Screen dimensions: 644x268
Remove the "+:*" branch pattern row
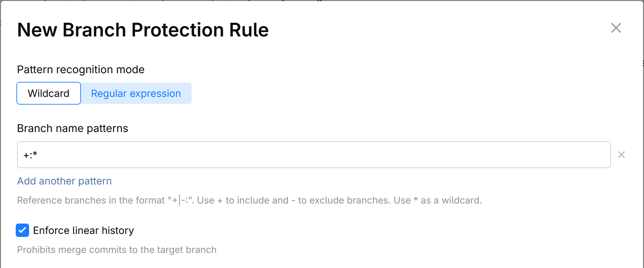[621, 155]
